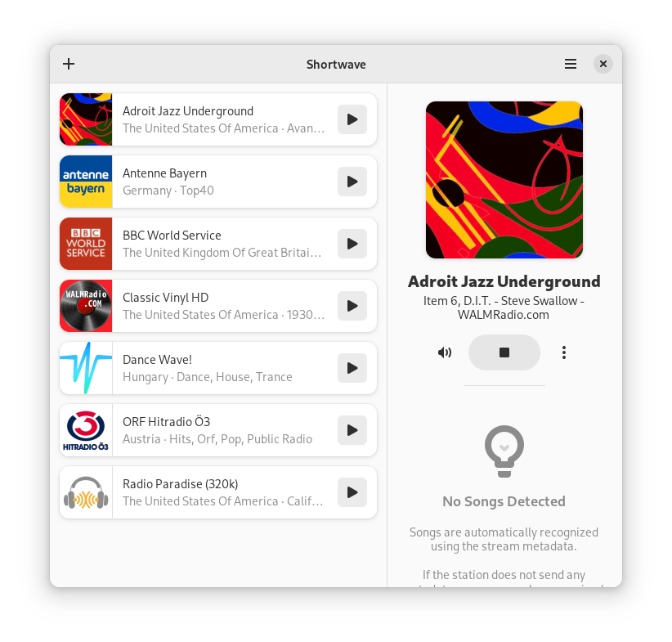The image size is (672, 642).
Task: Click the Antenne Bayern logo thumbnail
Action: 86,182
